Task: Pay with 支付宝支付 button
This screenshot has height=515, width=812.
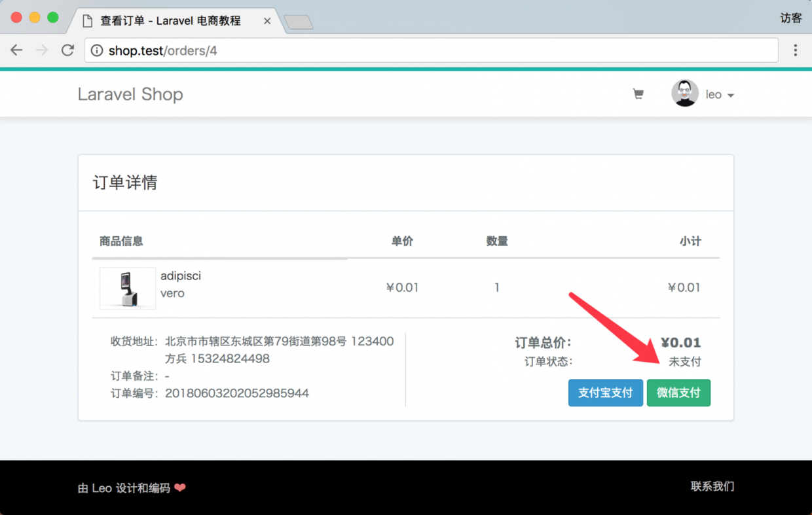Action: (x=606, y=393)
